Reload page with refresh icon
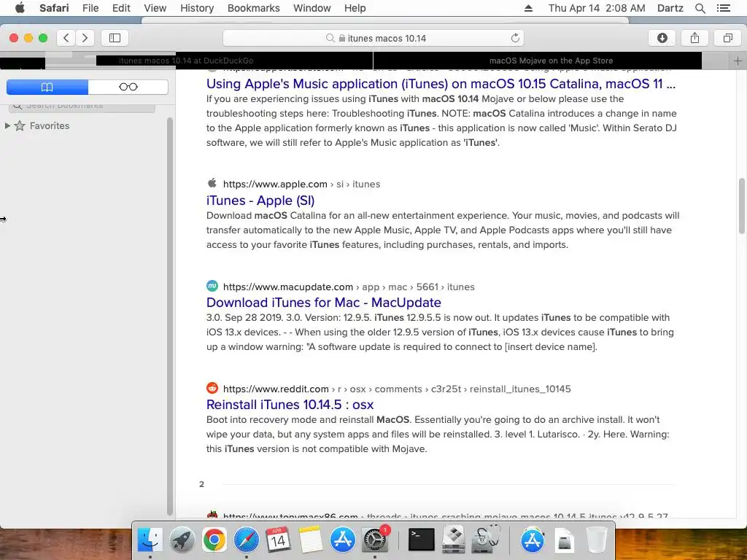The width and height of the screenshot is (747, 560). [515, 38]
